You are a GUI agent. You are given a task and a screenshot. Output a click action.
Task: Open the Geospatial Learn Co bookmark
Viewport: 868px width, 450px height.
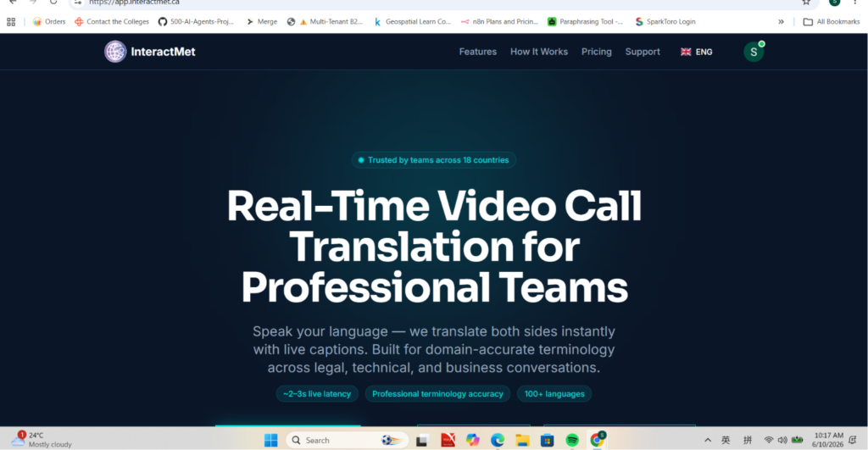(413, 21)
